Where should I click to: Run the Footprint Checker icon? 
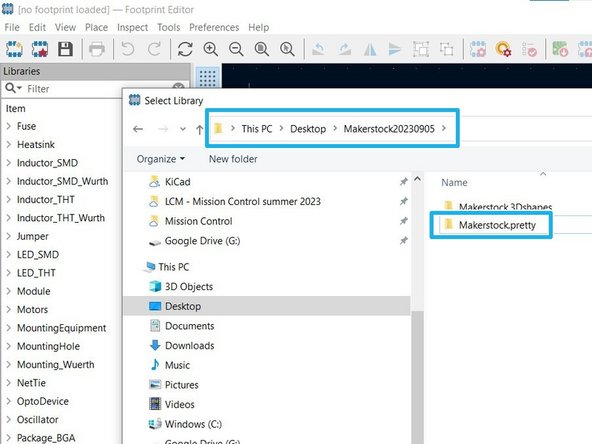[x=529, y=49]
